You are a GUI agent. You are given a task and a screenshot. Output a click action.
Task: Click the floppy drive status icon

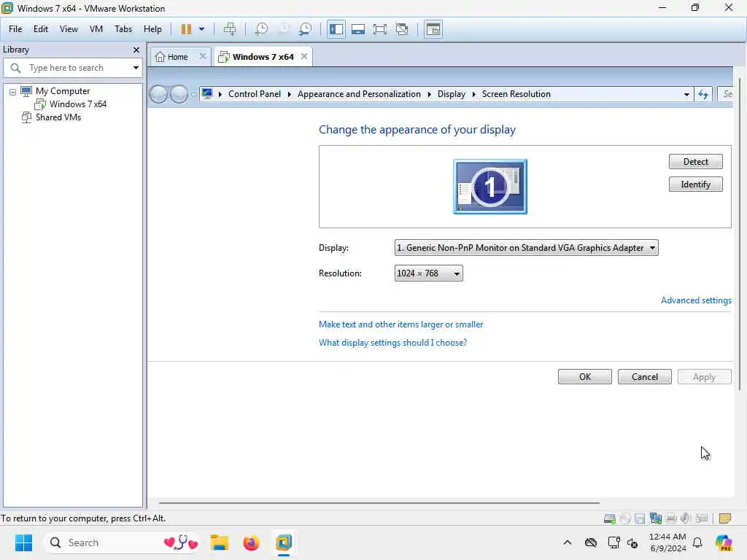coord(640,518)
